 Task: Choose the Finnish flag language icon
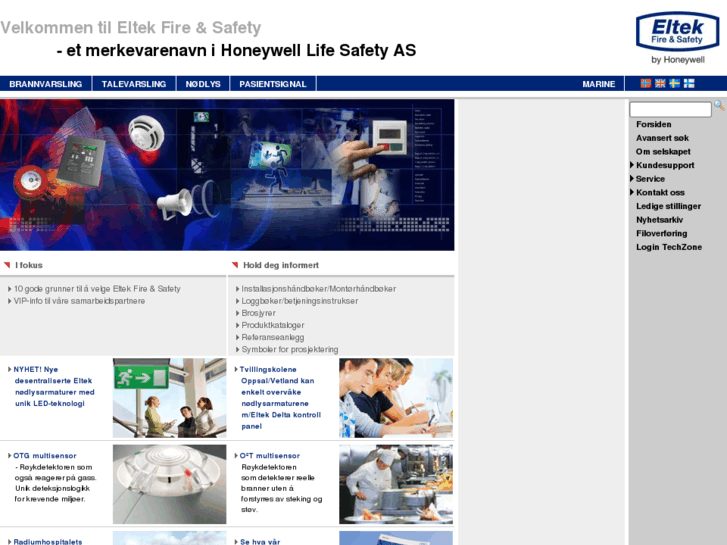689,83
